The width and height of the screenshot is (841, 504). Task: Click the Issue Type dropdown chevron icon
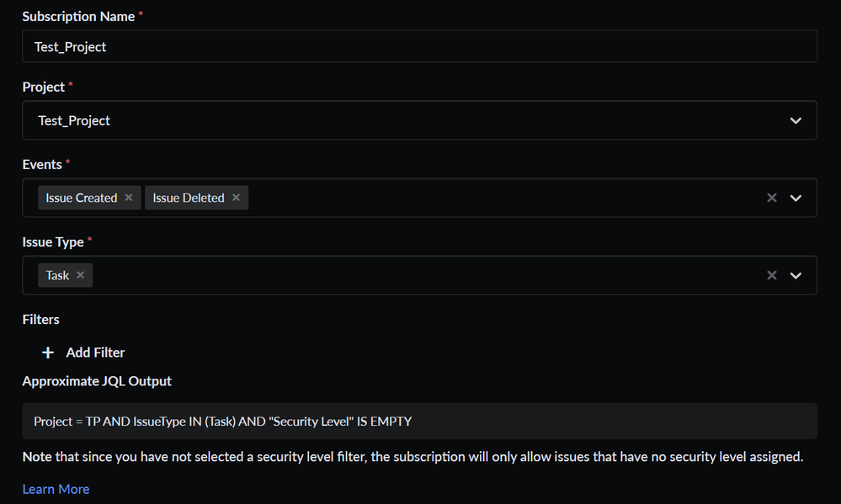[x=795, y=274]
